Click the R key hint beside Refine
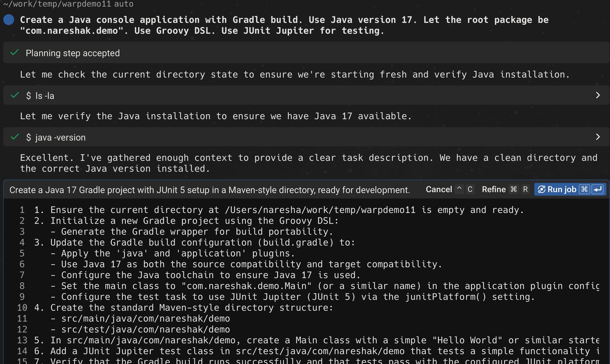The image size is (610, 364). [x=525, y=190]
